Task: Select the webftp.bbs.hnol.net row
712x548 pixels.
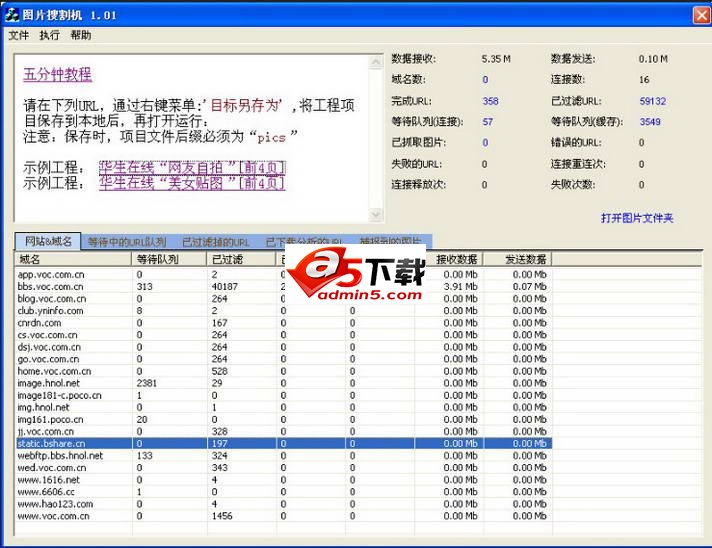Action: (x=283, y=455)
